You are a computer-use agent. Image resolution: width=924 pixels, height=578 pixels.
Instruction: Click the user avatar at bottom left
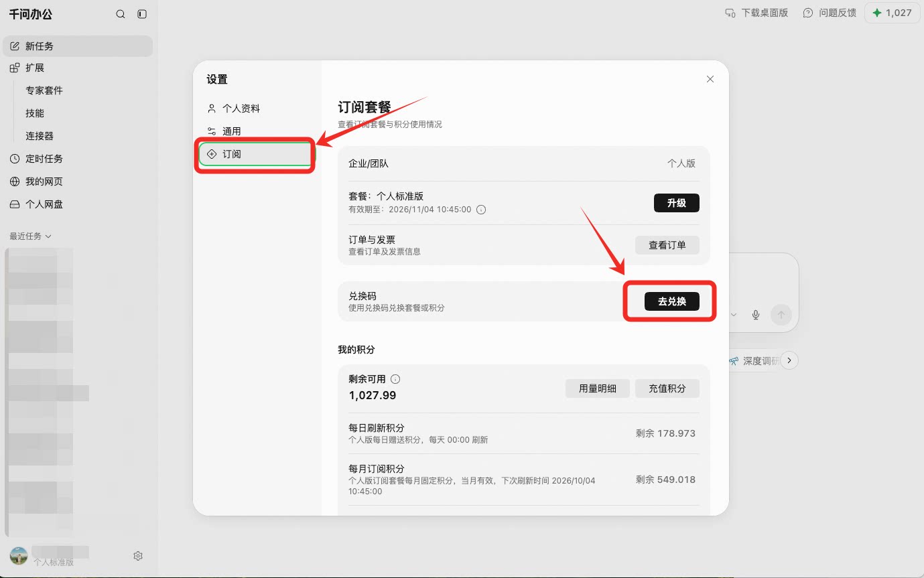coord(19,555)
